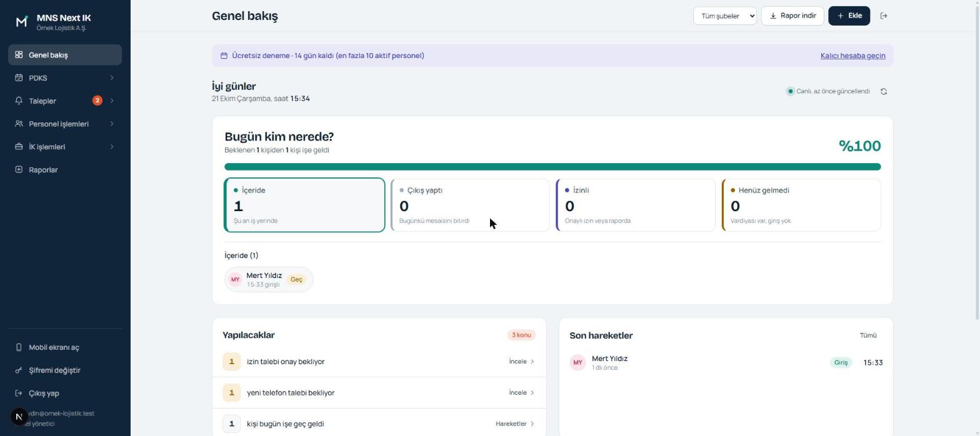980x436 pixels.
Task: Expand the Talepler submenu chevron
Action: (112, 101)
